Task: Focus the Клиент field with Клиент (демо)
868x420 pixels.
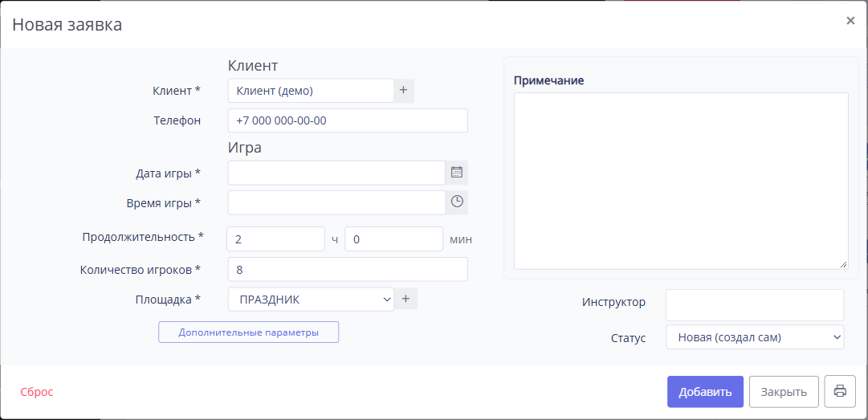Action: point(311,91)
